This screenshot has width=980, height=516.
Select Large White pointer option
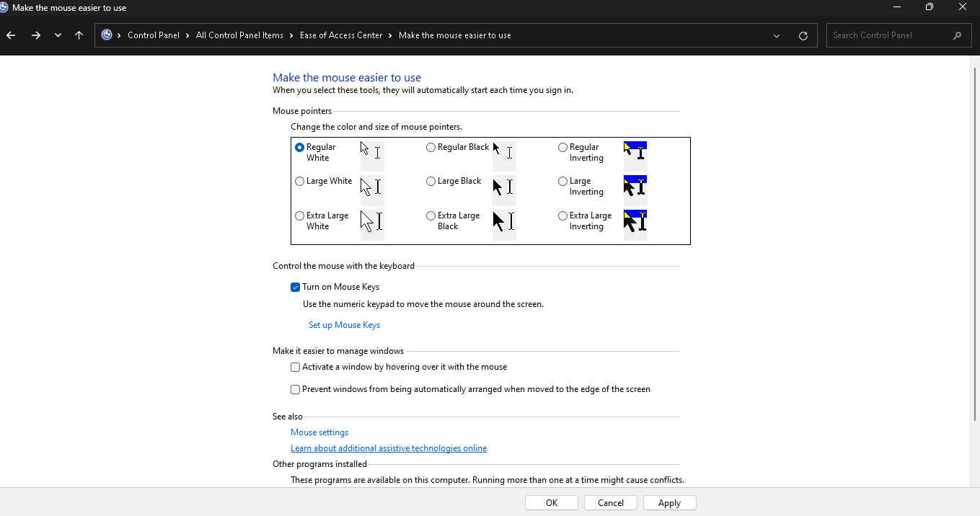pos(299,182)
